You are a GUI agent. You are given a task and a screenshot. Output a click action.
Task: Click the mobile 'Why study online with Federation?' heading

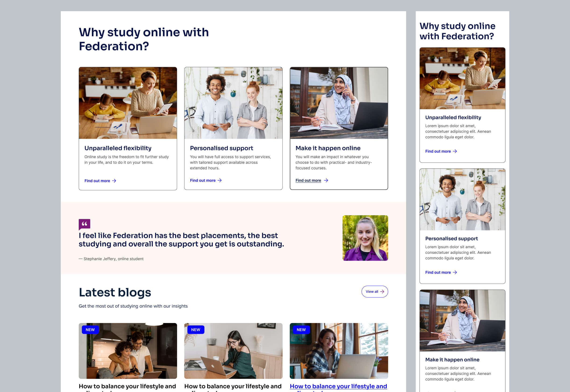[457, 31]
